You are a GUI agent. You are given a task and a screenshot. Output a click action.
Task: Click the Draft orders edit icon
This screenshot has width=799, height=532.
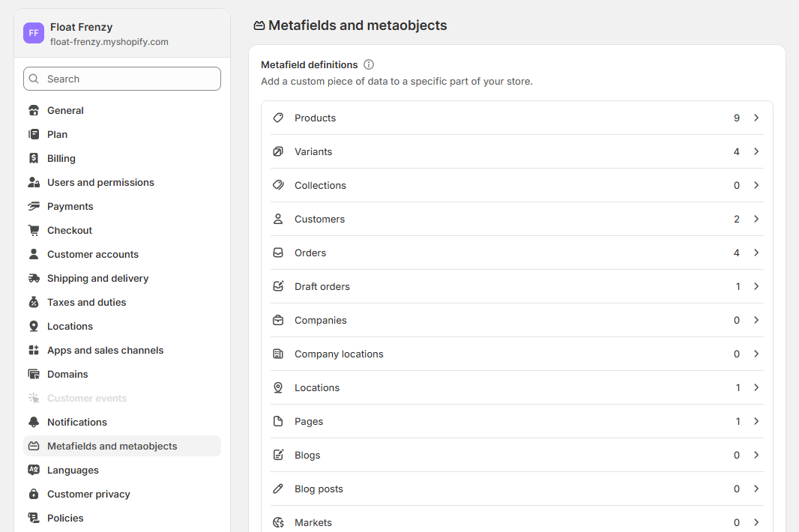click(278, 286)
